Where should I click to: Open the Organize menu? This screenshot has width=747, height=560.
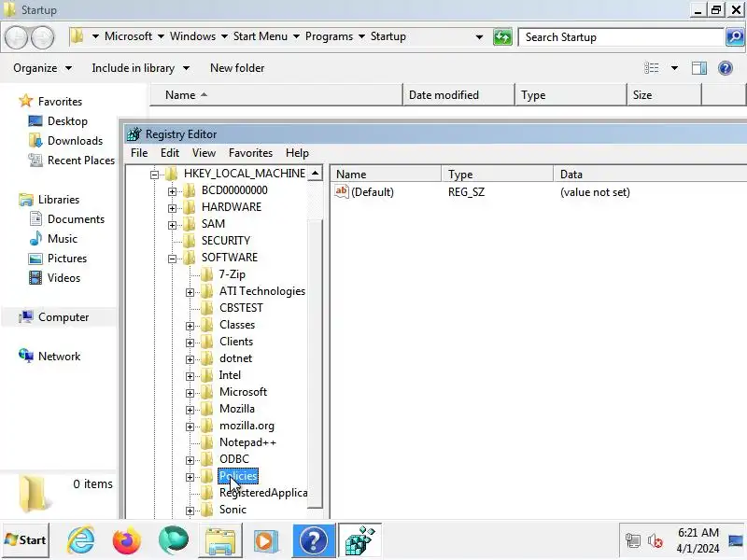click(42, 68)
